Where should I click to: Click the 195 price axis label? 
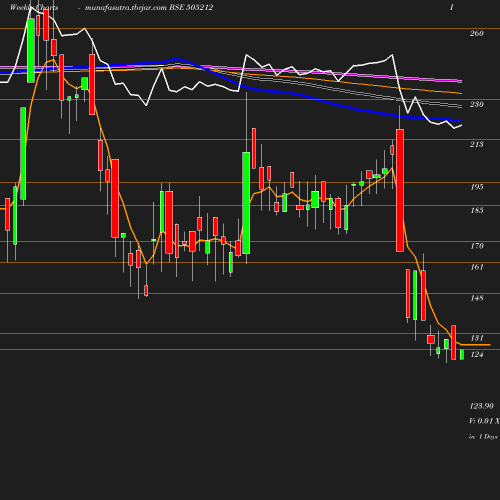477,187
